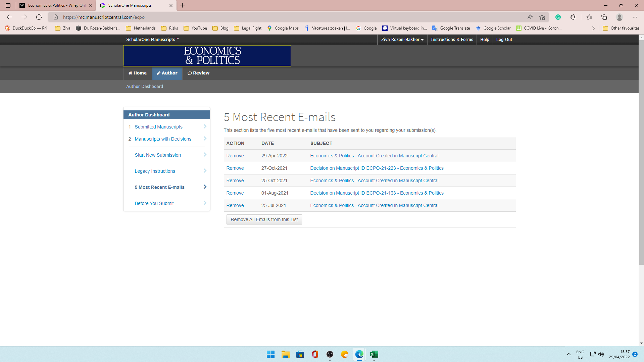Open browser settings and more menu
This screenshot has height=362, width=644.
click(x=635, y=17)
